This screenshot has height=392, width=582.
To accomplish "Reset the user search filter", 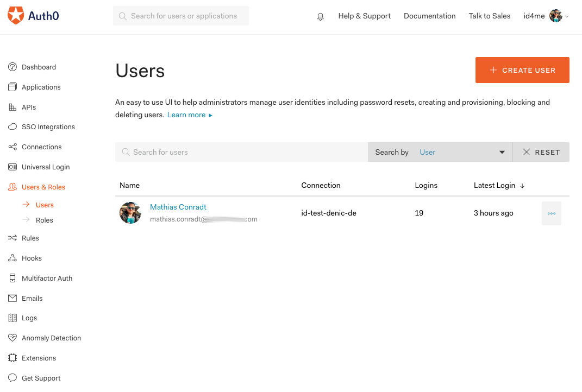I will tap(541, 153).
